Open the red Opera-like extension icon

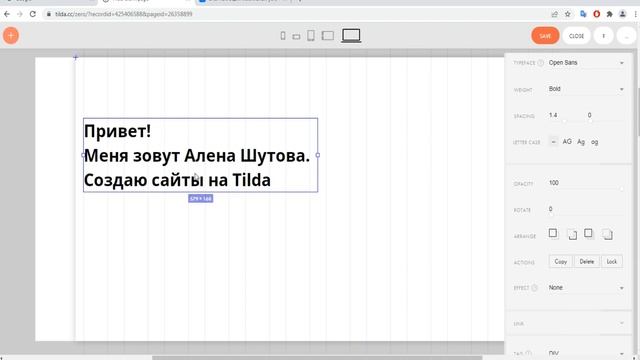[x=596, y=14]
